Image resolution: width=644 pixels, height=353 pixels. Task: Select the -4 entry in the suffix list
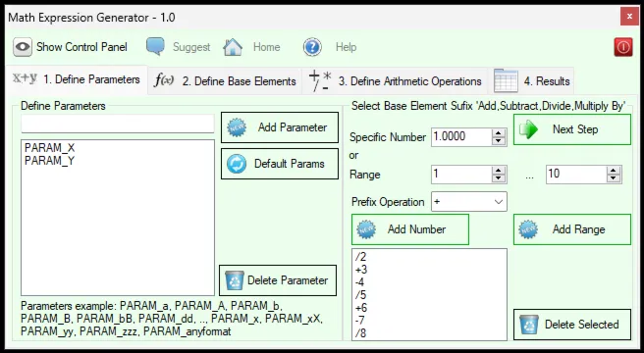pos(360,282)
